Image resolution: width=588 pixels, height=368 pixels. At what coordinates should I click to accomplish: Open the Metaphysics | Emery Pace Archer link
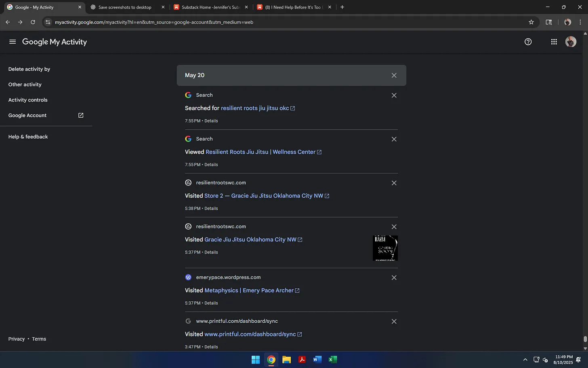[249, 290]
